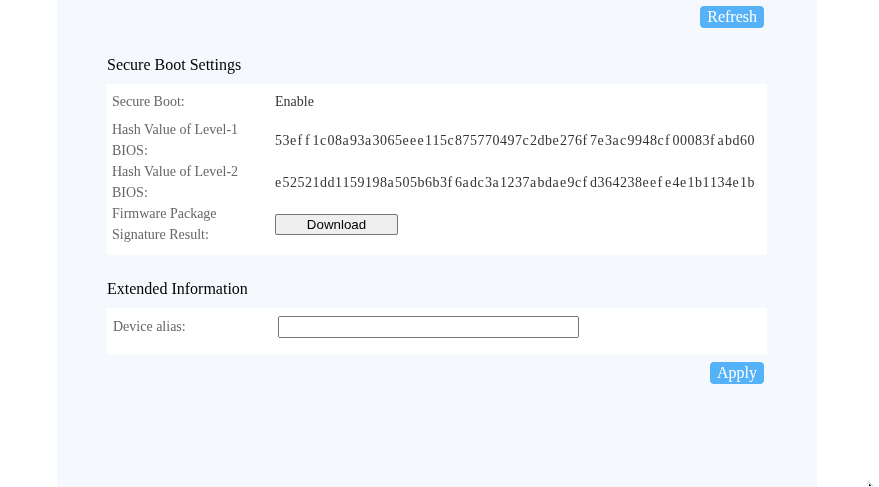Focus the Device alias text field
Viewport: 879px width, 487px height.
pos(428,327)
